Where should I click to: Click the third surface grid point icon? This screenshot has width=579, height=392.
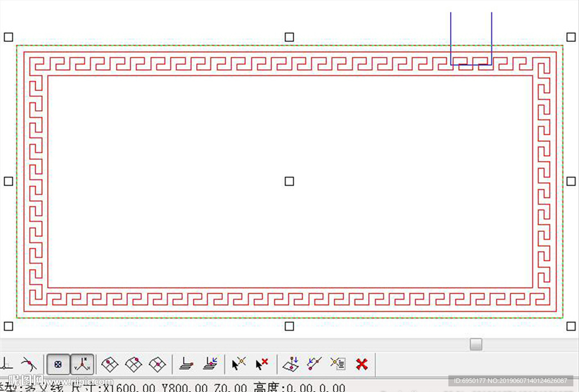point(158,364)
